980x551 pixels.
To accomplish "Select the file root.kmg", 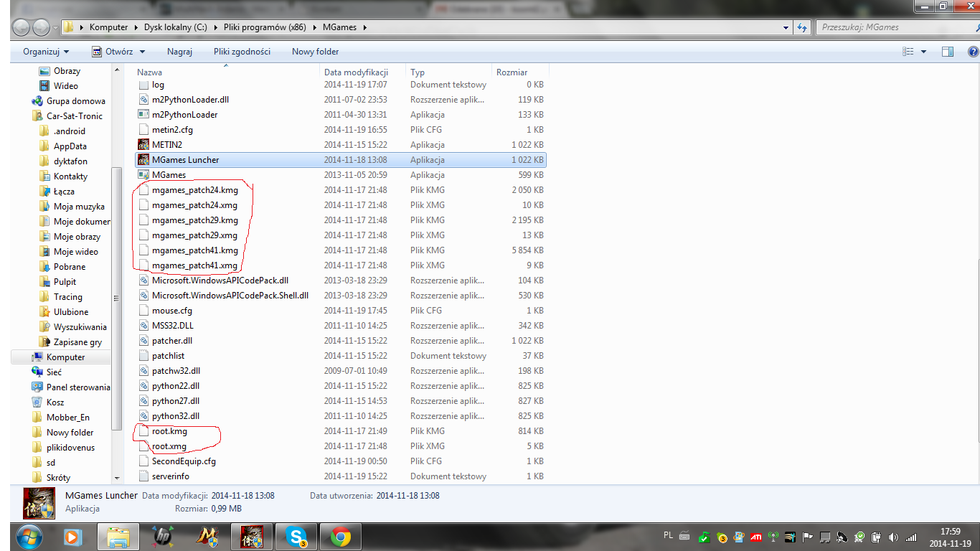I will pos(169,431).
